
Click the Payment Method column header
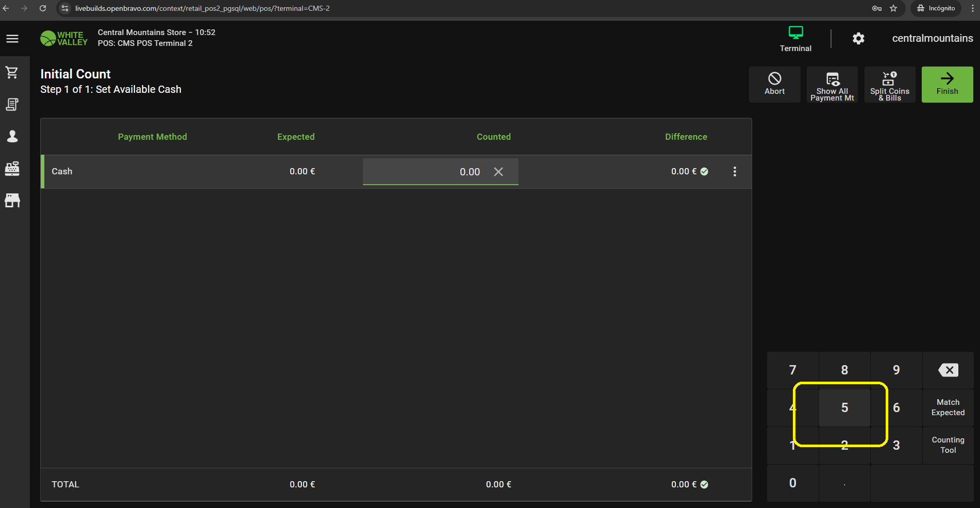[x=153, y=137]
